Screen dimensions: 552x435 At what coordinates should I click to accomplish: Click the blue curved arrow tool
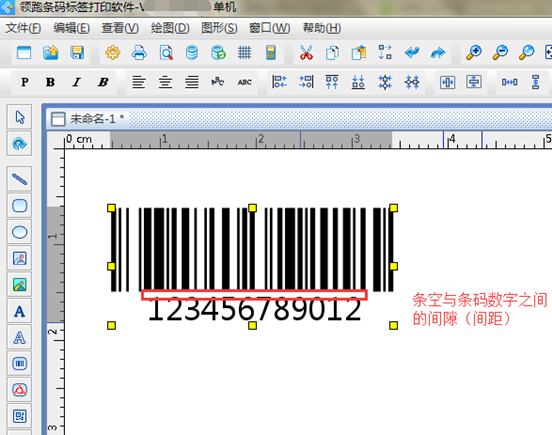tap(19, 143)
